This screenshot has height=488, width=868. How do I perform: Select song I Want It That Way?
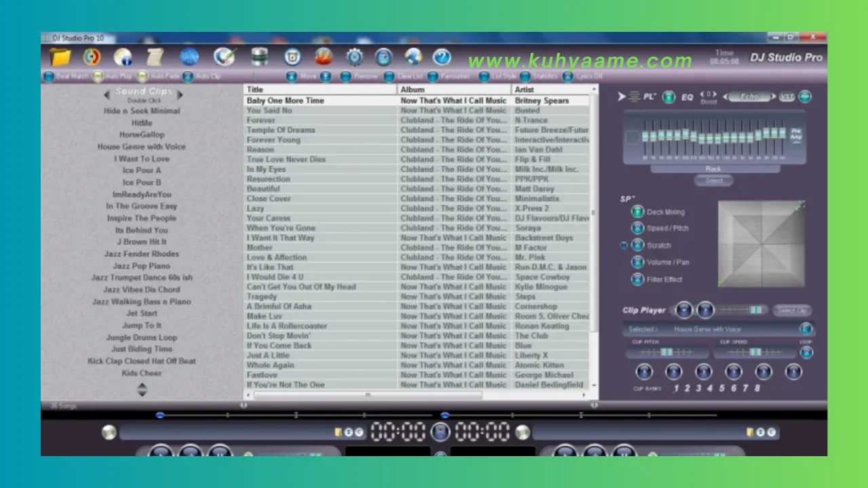[280, 238]
